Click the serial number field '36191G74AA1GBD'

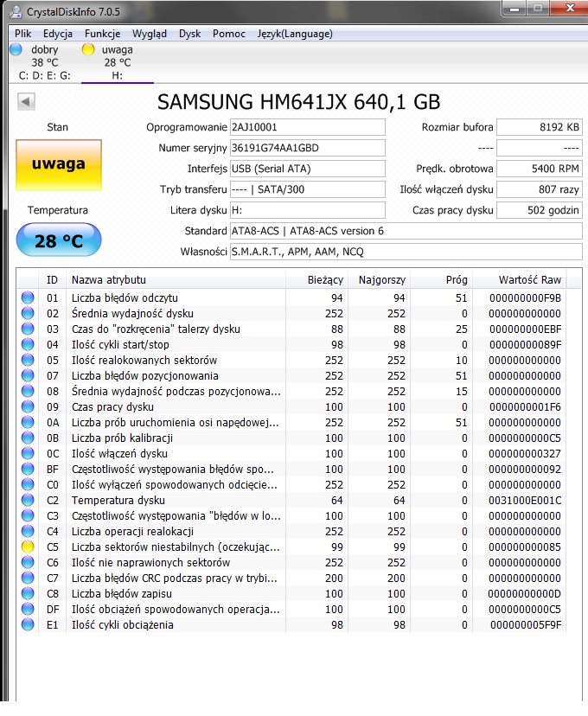(307, 148)
